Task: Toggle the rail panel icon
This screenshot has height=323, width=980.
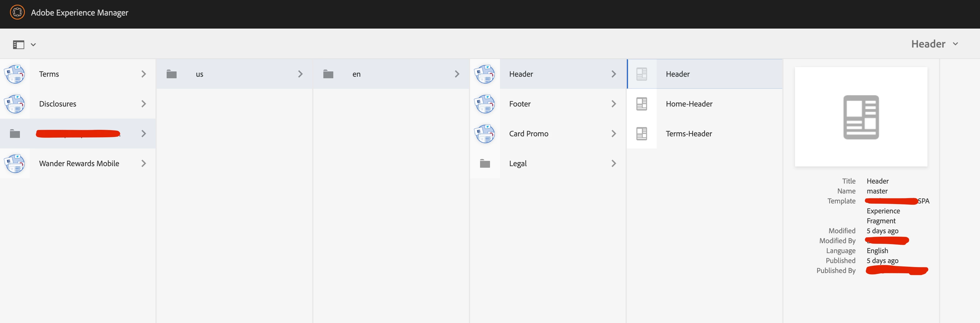Action: pyautogui.click(x=19, y=44)
